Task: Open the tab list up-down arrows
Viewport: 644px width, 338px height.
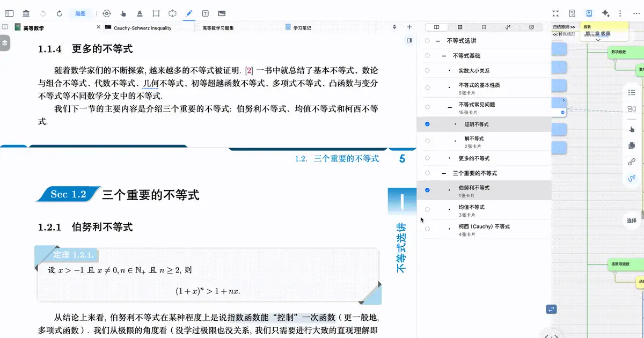Action: coord(394,27)
